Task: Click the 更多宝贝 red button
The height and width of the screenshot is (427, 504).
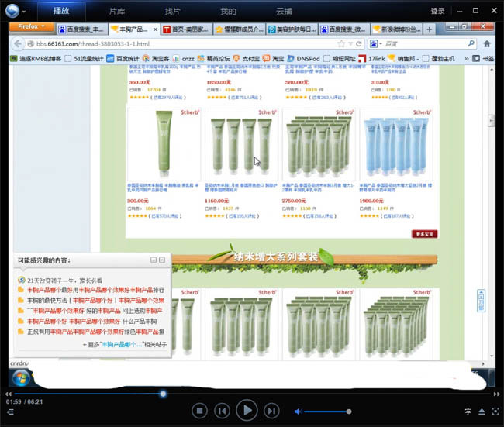Action: click(424, 234)
